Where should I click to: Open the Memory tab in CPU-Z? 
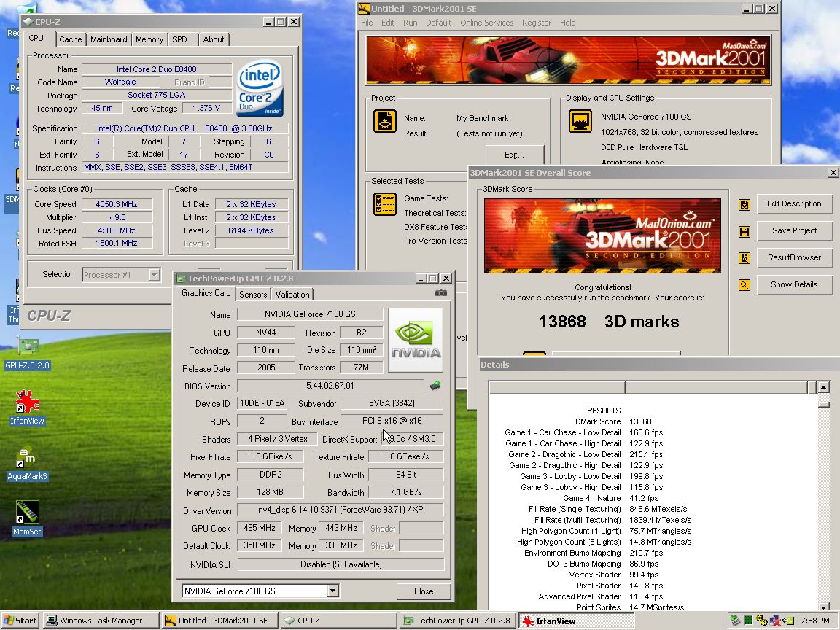coord(149,39)
